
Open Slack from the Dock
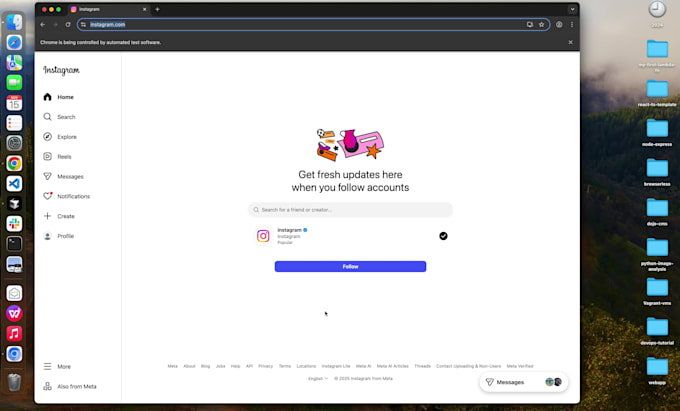14,223
